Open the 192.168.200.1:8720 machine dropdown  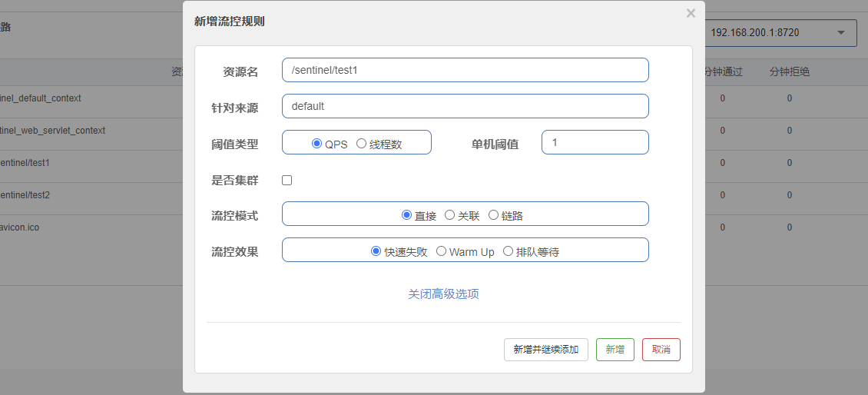pos(777,33)
